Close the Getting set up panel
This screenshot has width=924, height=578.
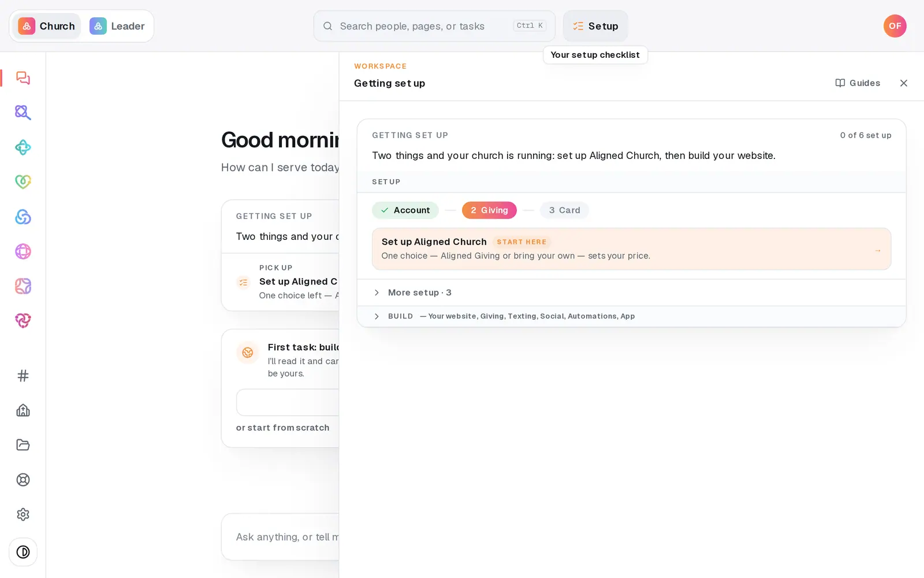[x=904, y=83]
